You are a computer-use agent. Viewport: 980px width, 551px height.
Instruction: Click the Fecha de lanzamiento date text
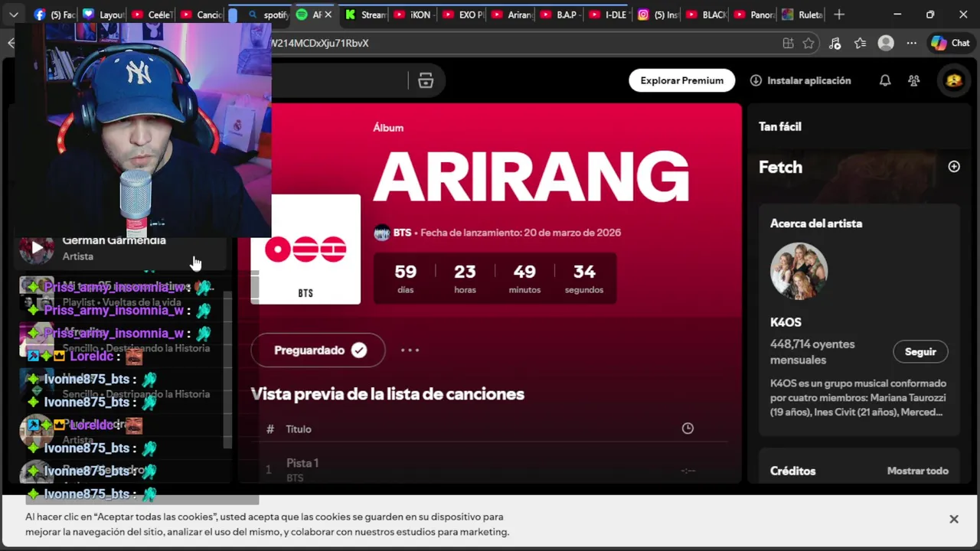(x=521, y=233)
